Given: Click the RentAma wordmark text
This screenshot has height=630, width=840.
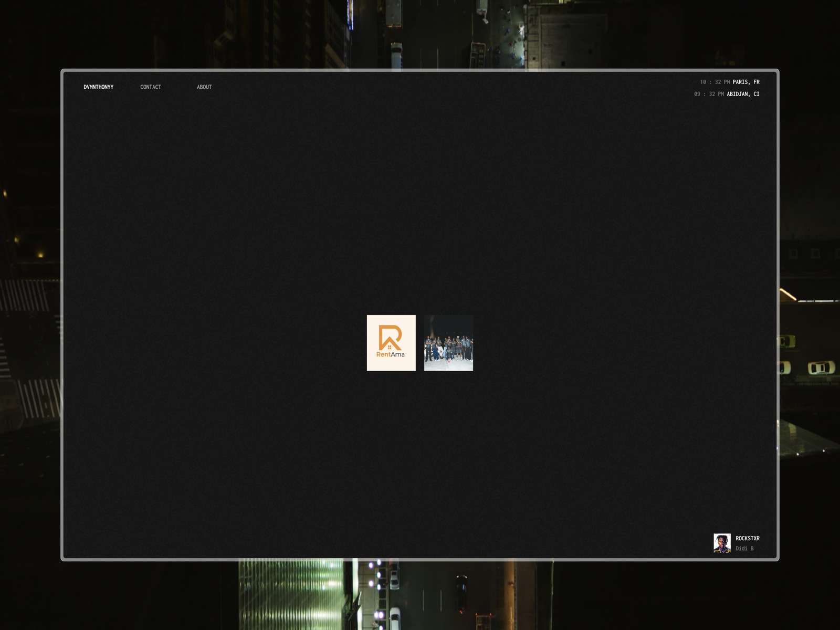Looking at the screenshot, I should coord(391,354).
